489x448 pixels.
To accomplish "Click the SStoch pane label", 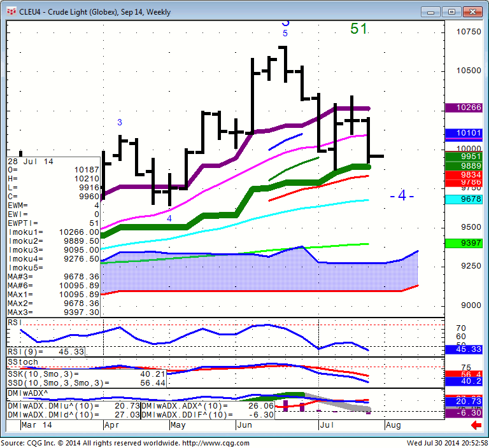I will 23,362.
